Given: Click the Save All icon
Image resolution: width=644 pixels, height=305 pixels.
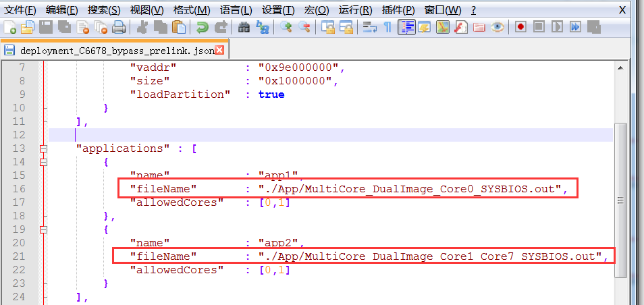Looking at the screenshot, I should 64,28.
